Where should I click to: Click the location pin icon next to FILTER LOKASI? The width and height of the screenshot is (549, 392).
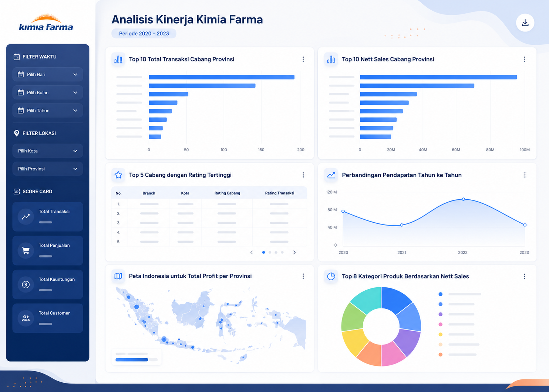click(17, 133)
